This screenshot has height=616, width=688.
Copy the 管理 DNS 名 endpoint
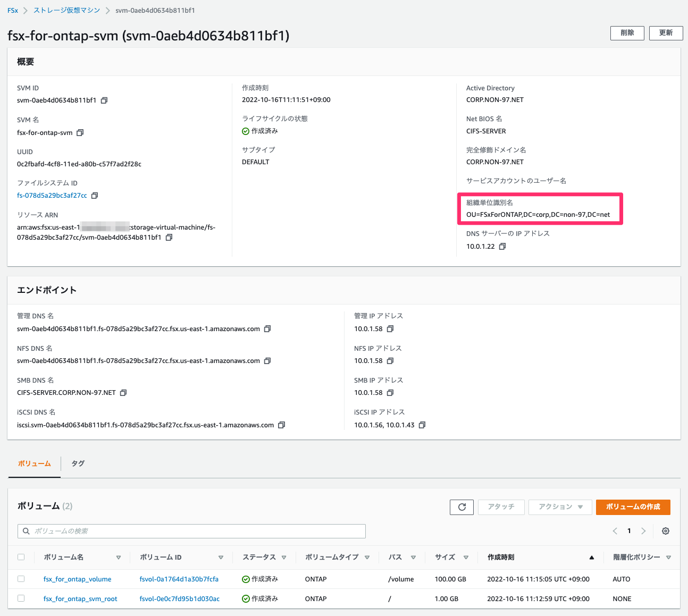[267, 328]
